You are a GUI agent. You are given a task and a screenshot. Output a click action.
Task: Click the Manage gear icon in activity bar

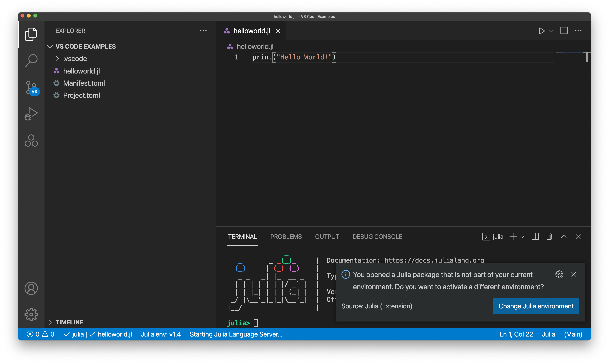point(31,314)
